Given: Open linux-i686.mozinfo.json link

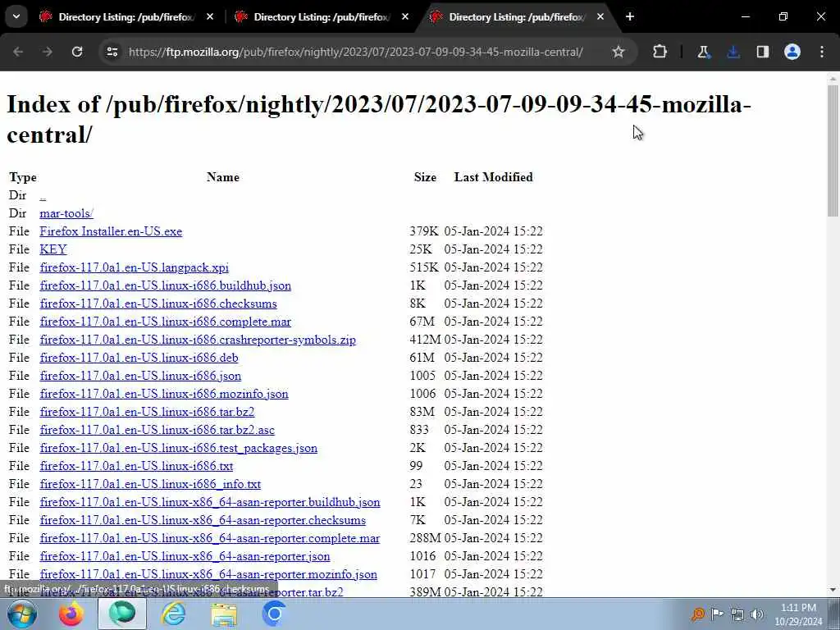Looking at the screenshot, I should pos(164,394).
